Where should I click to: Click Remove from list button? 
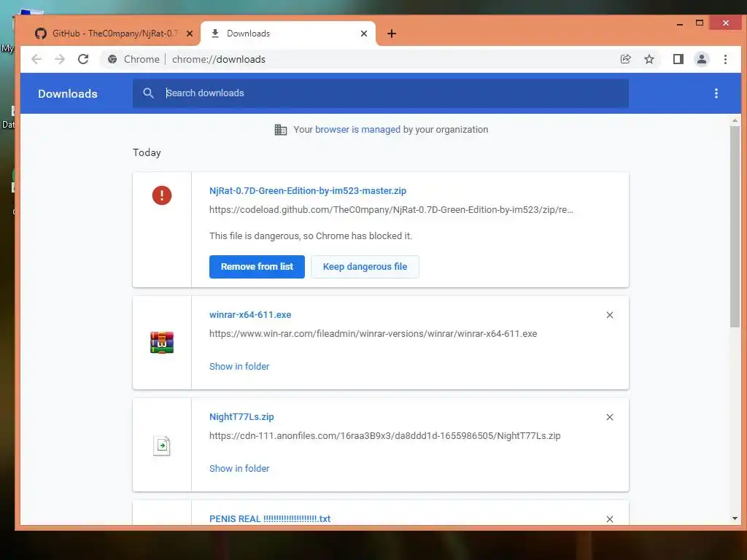coord(257,267)
